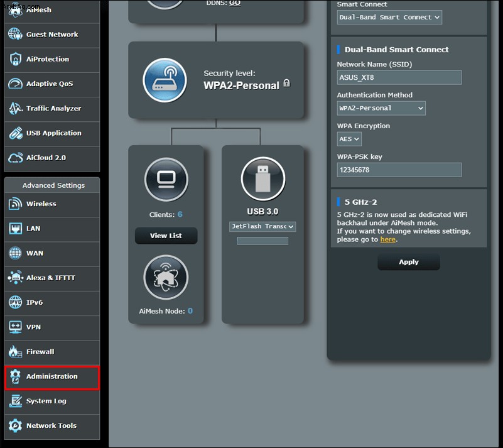
Task: Click the VPN monitor icon
Action: pos(15,327)
